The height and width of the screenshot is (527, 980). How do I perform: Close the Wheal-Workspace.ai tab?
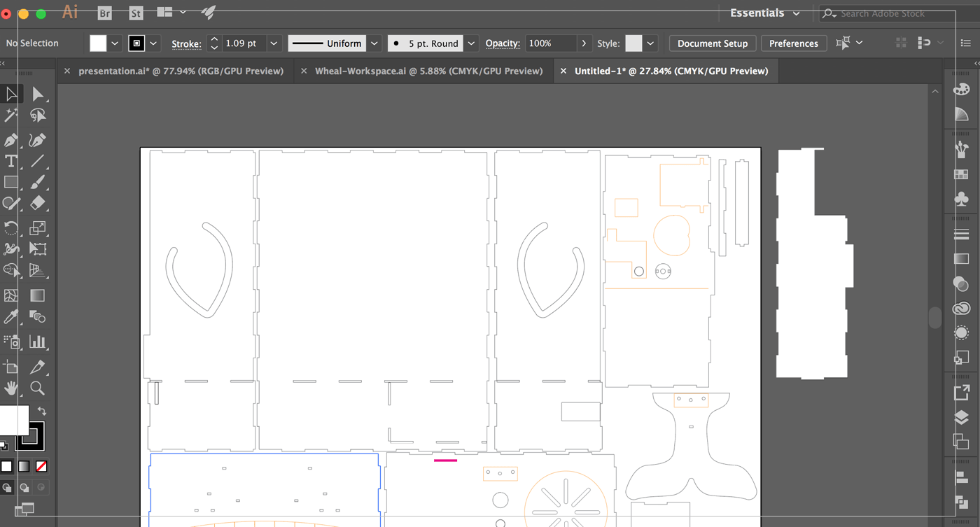(x=303, y=71)
